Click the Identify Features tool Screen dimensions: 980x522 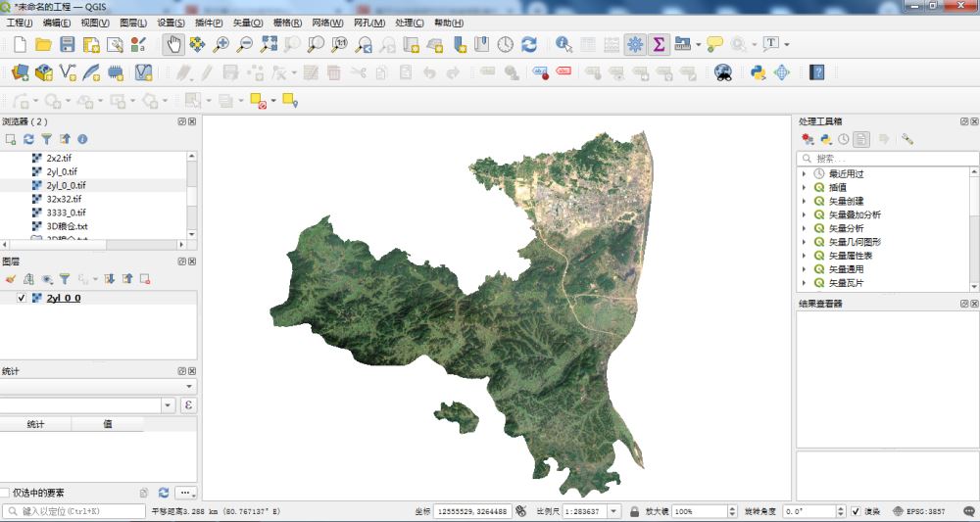point(563,44)
